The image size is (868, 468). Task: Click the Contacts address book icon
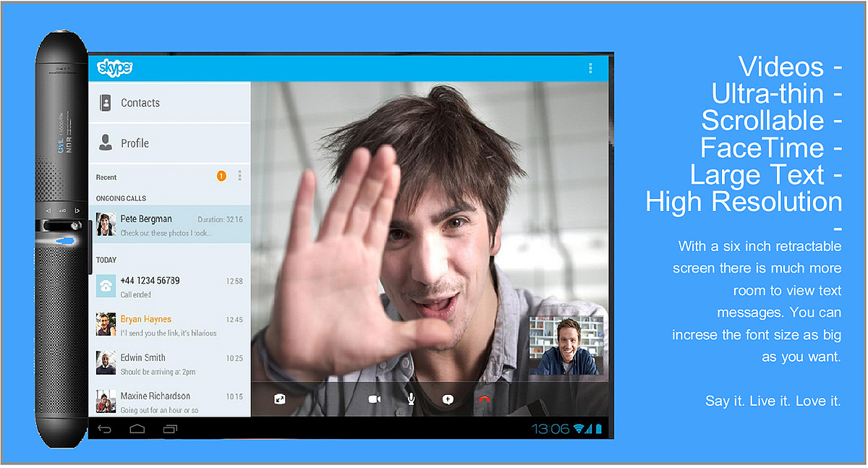[x=106, y=103]
